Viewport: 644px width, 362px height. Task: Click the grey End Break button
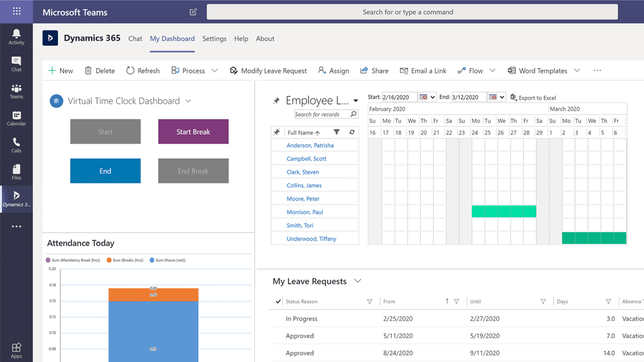[x=193, y=171]
